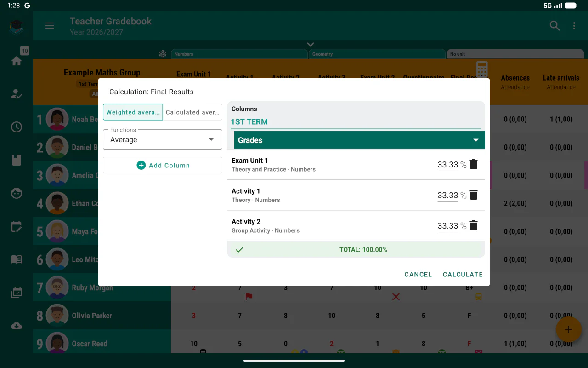
Task: Select the Numbers unit tab
Action: click(239, 54)
